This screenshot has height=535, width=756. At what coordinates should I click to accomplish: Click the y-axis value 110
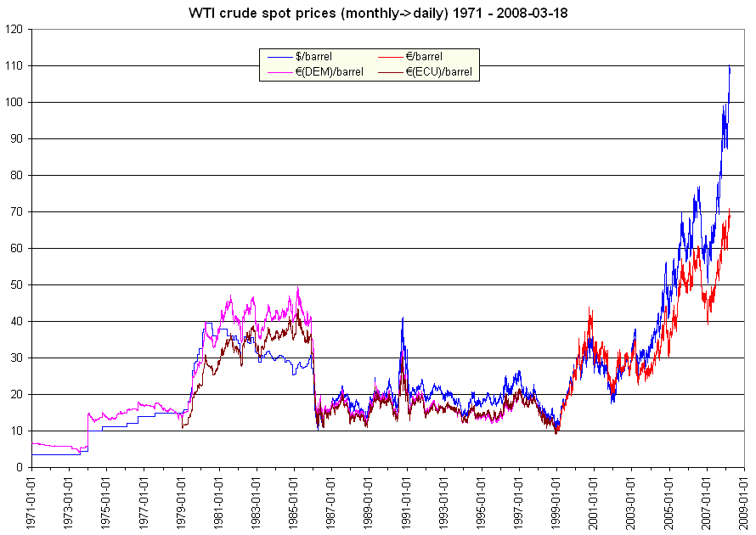[14, 66]
